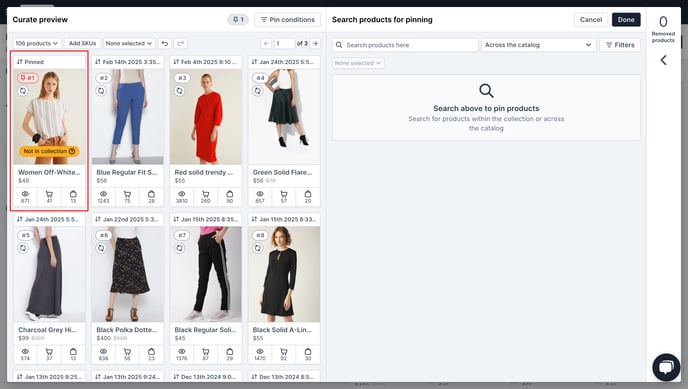Click the redo arrow icon
The width and height of the screenshot is (688, 389).
180,43
